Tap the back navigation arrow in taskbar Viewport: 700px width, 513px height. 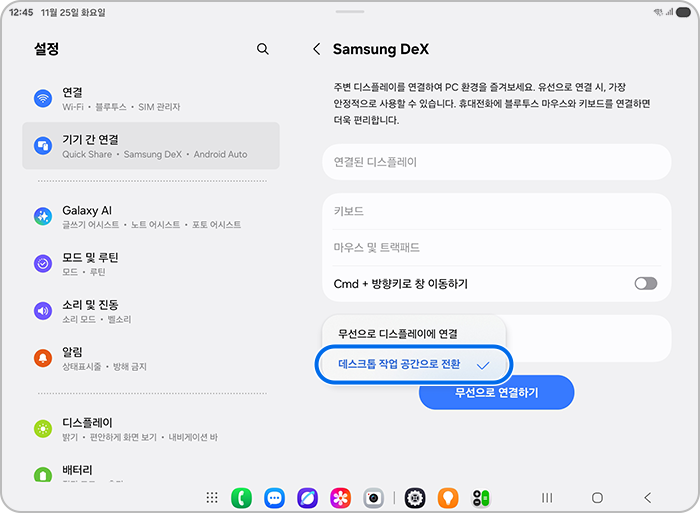click(648, 497)
